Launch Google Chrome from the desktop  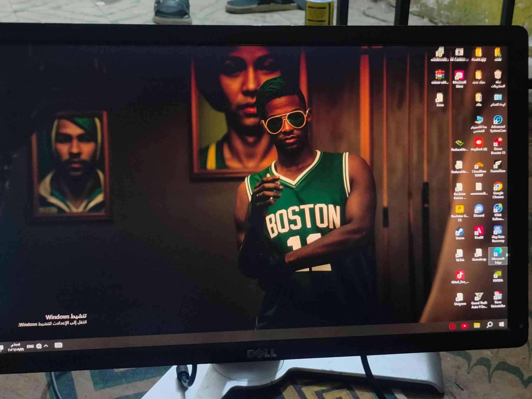tap(498, 190)
